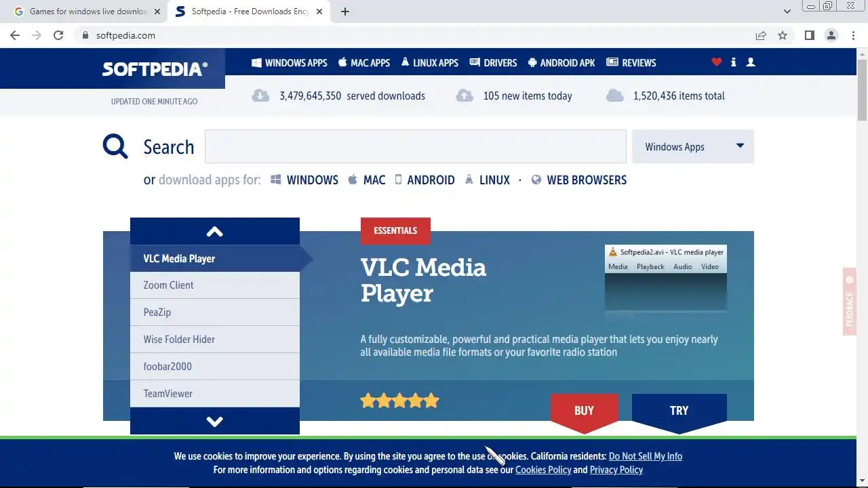The image size is (868, 488).
Task: Click the VLC Media Player heading
Action: click(x=423, y=280)
